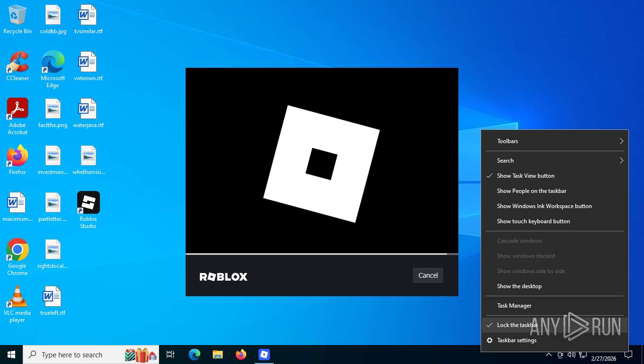Open Roblox Studio desktop shortcut
The width and height of the screenshot is (644, 364).
88,210
